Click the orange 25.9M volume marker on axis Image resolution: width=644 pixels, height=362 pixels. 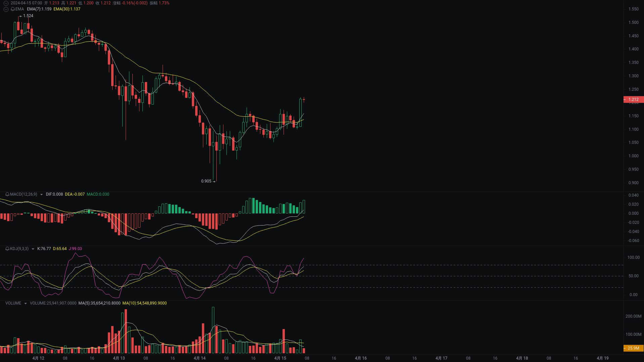click(x=633, y=349)
